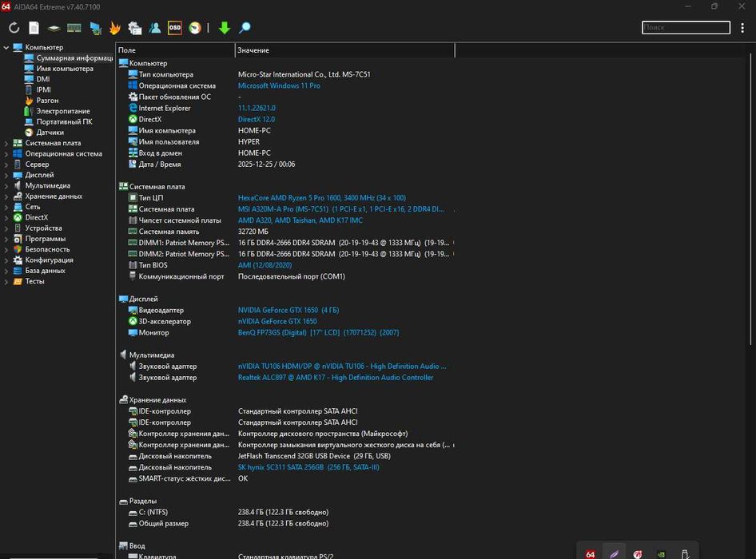The width and height of the screenshot is (756, 559).
Task: Open the DirectX 12.0 link
Action: click(257, 120)
